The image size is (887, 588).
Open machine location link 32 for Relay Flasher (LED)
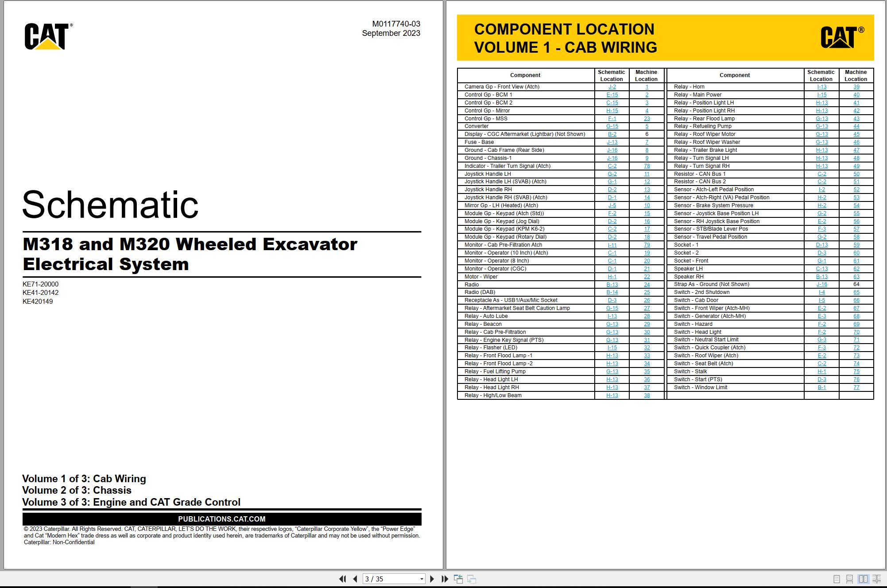click(x=647, y=348)
